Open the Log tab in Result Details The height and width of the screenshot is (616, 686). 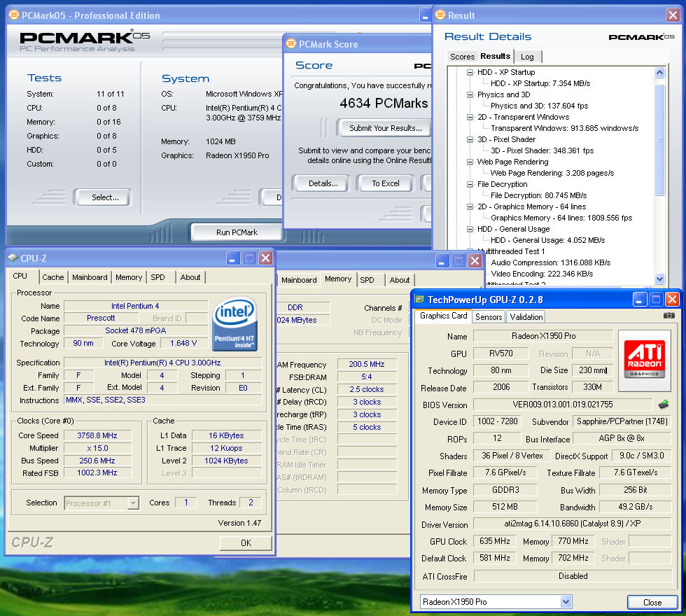(527, 57)
